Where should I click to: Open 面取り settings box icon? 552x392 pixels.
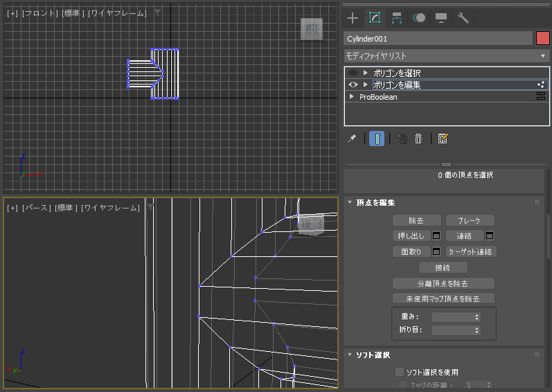pyautogui.click(x=436, y=251)
